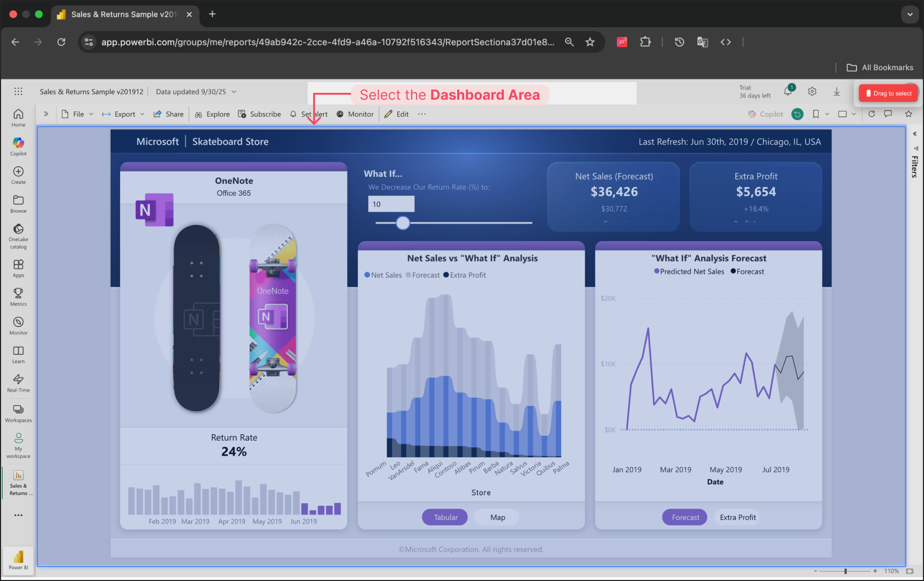This screenshot has height=581, width=924.
Task: Open the Export dropdown
Action: [x=124, y=114]
